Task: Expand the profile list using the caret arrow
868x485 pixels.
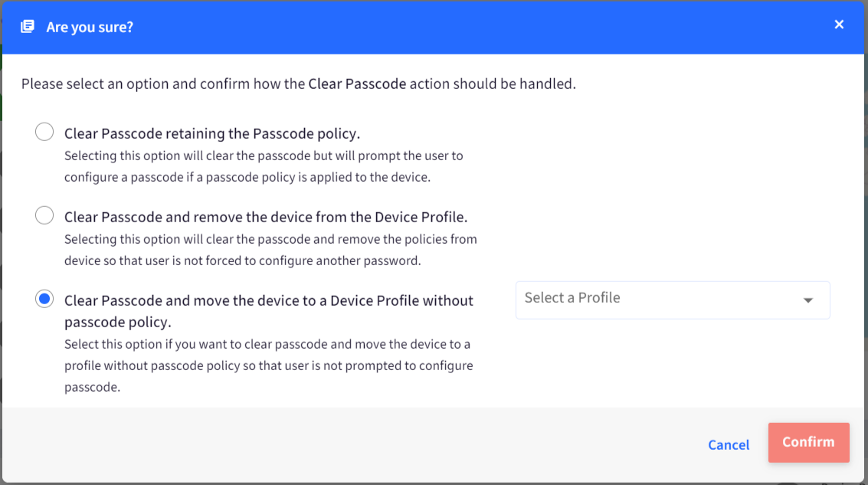Action: 808,300
